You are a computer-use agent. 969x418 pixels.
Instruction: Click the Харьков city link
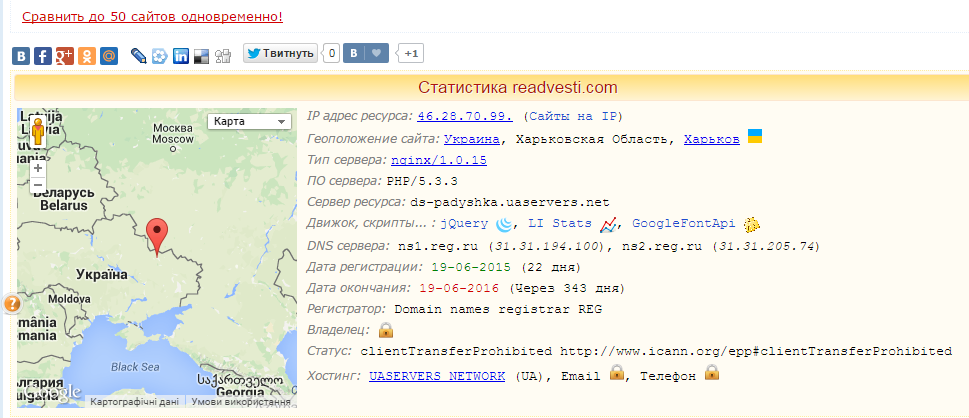712,138
